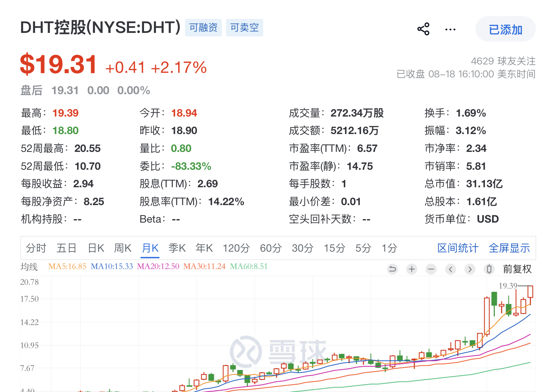
Task: Click the 均线 label
Action: [29, 267]
